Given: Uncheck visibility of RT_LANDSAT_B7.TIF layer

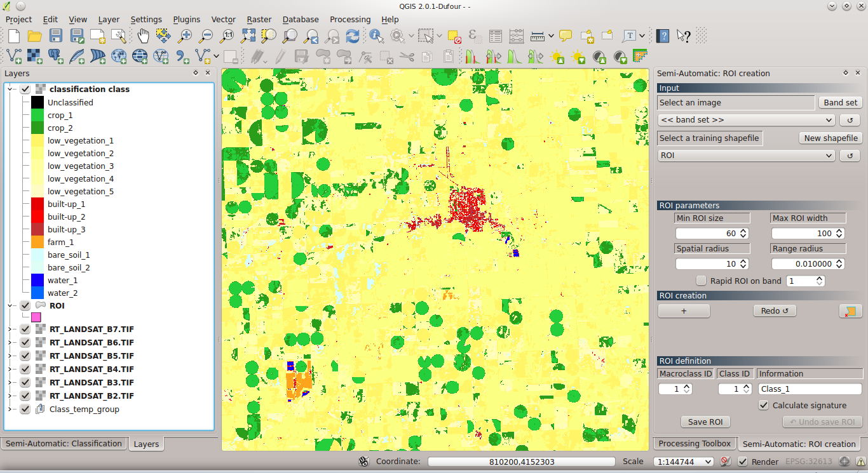Looking at the screenshot, I should (x=24, y=329).
